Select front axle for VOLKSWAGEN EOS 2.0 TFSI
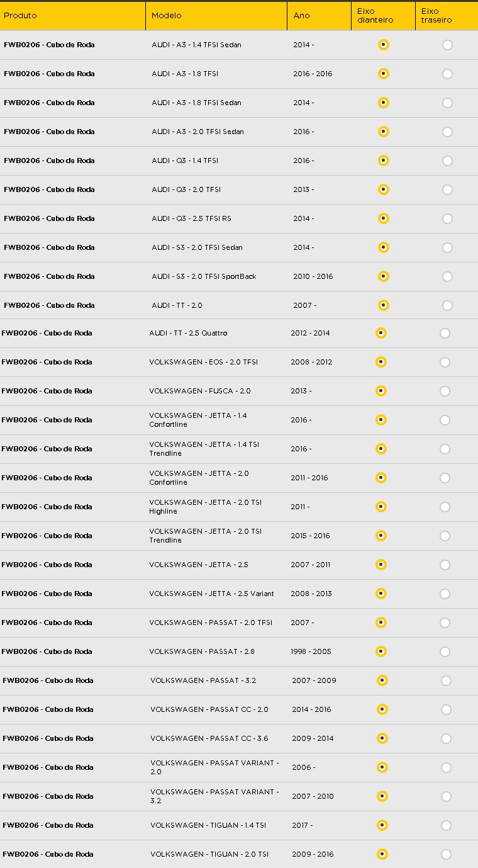Image resolution: width=478 pixels, height=868 pixels. coord(381,362)
